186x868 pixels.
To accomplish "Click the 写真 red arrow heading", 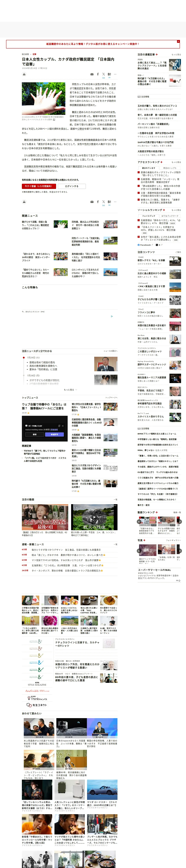I will point(141,540).
